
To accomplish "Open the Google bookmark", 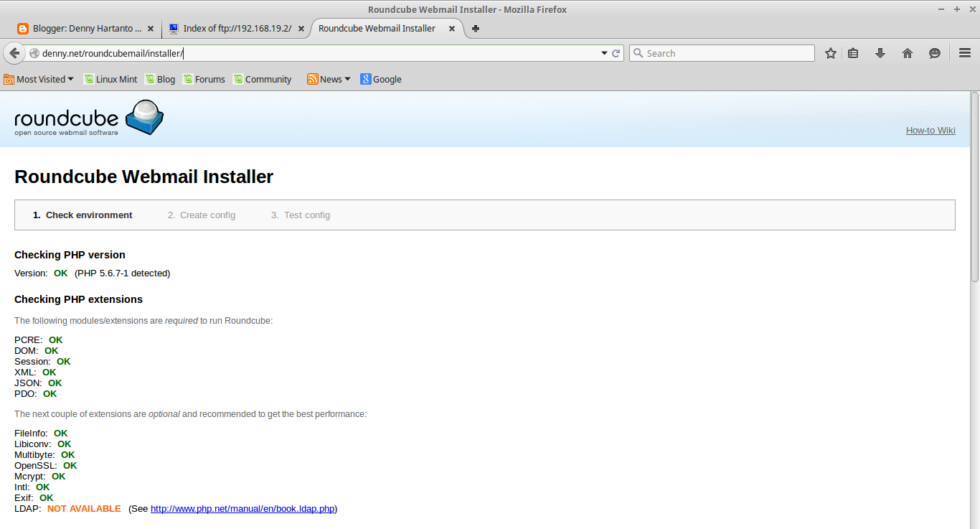I will [x=381, y=79].
